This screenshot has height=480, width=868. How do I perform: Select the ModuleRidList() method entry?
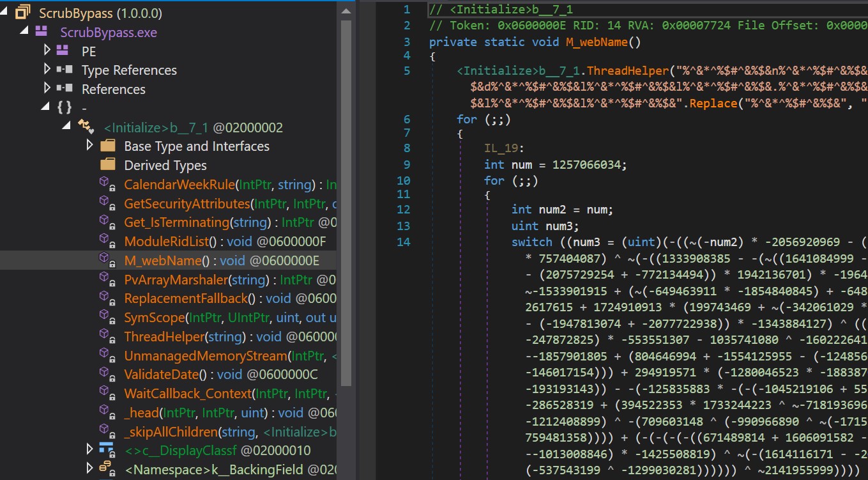[225, 242]
